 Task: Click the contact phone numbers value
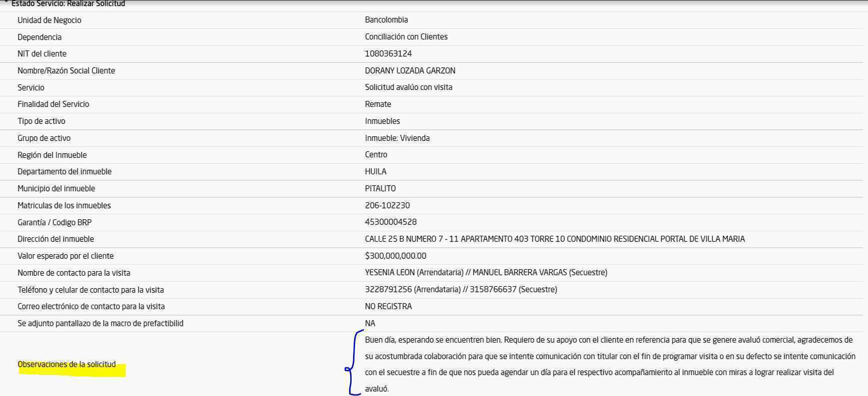click(460, 290)
